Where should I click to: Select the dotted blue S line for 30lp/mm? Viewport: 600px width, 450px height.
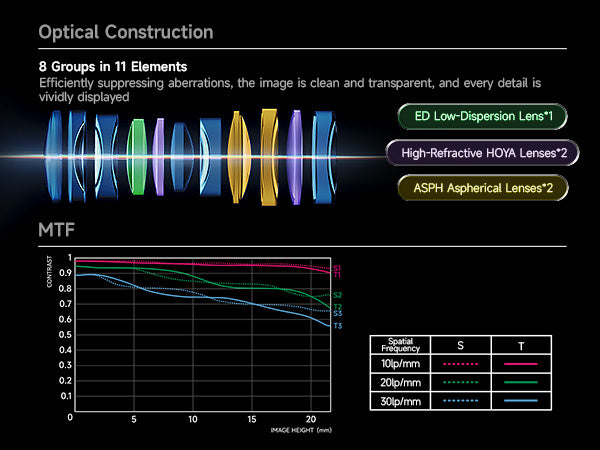pyautogui.click(x=459, y=400)
